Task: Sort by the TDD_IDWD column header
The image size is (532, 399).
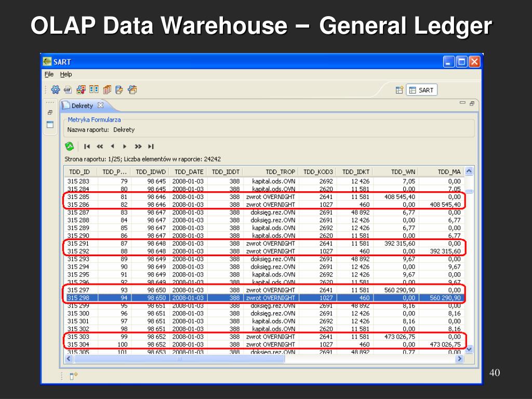Action: [x=151, y=171]
